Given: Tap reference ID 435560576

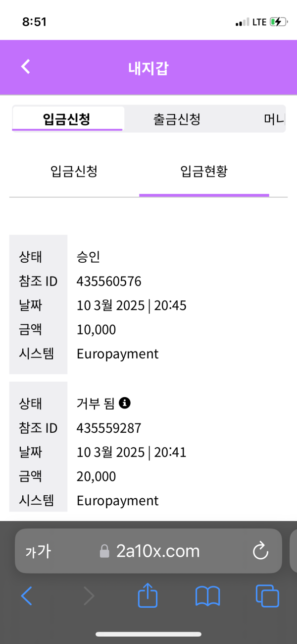Looking at the screenshot, I should 109,282.
